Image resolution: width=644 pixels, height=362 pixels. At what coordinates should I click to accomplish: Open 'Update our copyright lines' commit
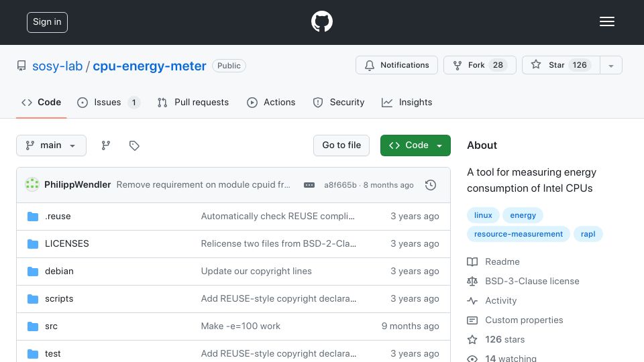pyautogui.click(x=256, y=271)
